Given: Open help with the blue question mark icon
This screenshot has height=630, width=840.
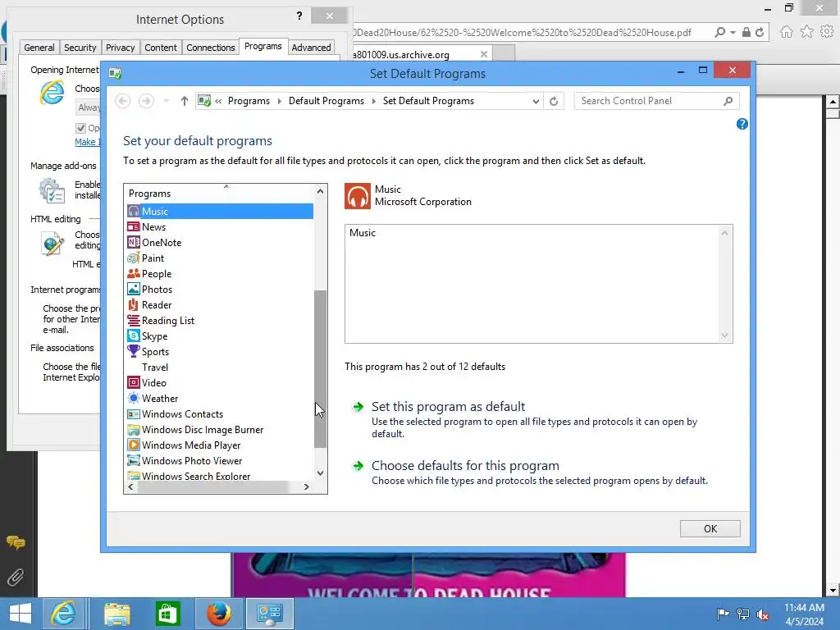Looking at the screenshot, I should pos(742,125).
